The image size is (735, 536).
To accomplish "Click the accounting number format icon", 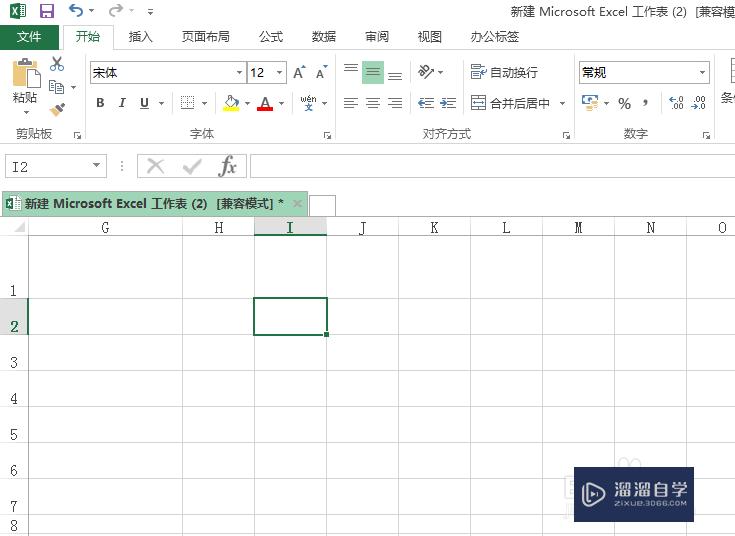I will tap(590, 103).
